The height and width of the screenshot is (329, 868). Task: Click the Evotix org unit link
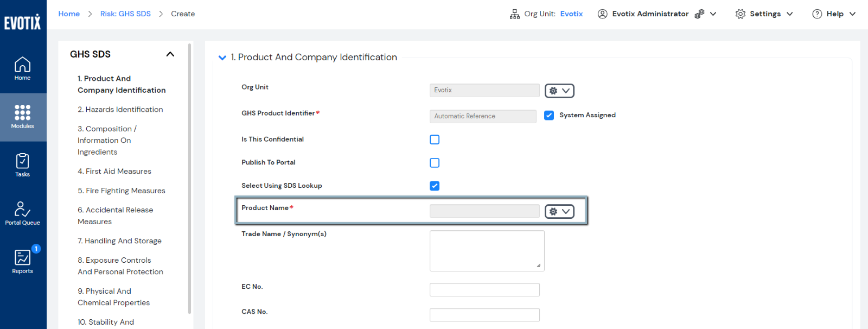[x=571, y=14]
